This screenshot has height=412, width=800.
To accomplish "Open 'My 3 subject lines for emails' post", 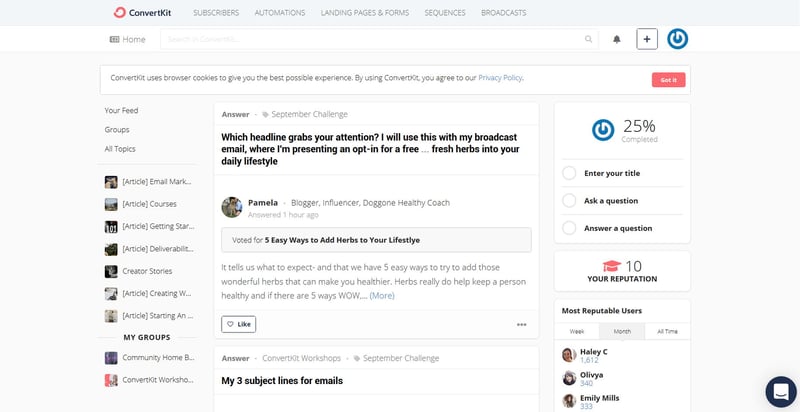I will (x=282, y=381).
